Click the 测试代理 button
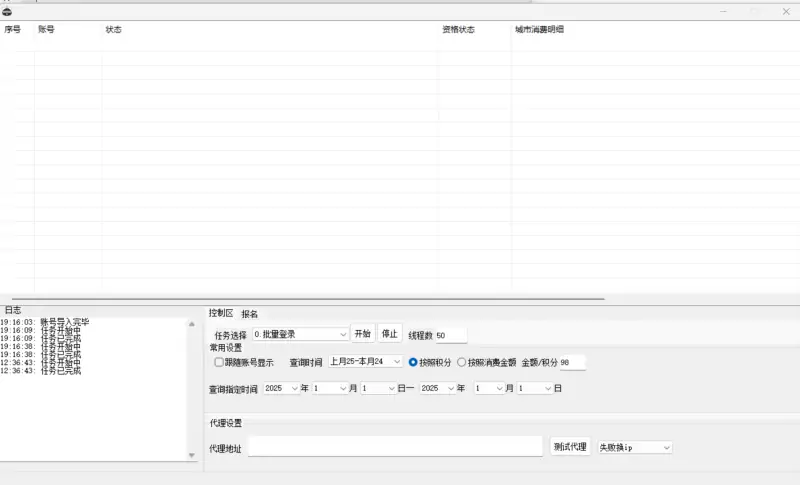800x485 pixels. click(570, 447)
